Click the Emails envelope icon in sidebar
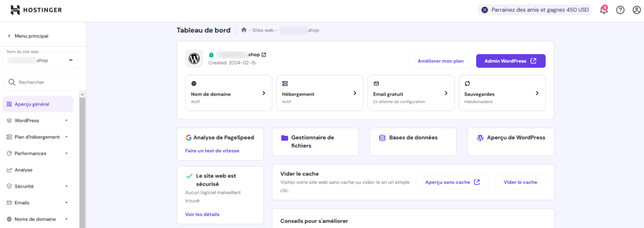644x228 pixels. pyautogui.click(x=9, y=203)
